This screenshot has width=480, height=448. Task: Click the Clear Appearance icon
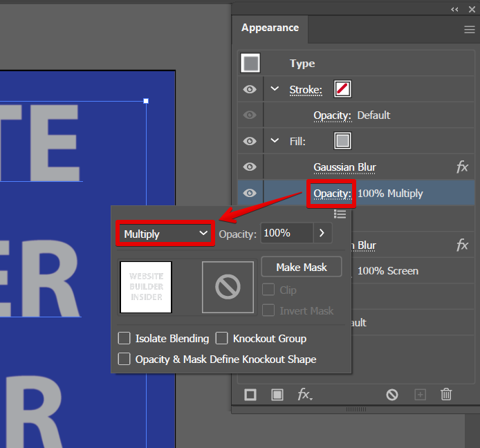[392, 395]
